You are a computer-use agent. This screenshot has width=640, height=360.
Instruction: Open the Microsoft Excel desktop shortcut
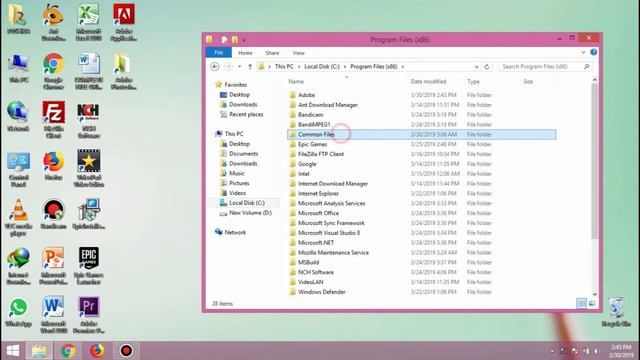(x=88, y=22)
